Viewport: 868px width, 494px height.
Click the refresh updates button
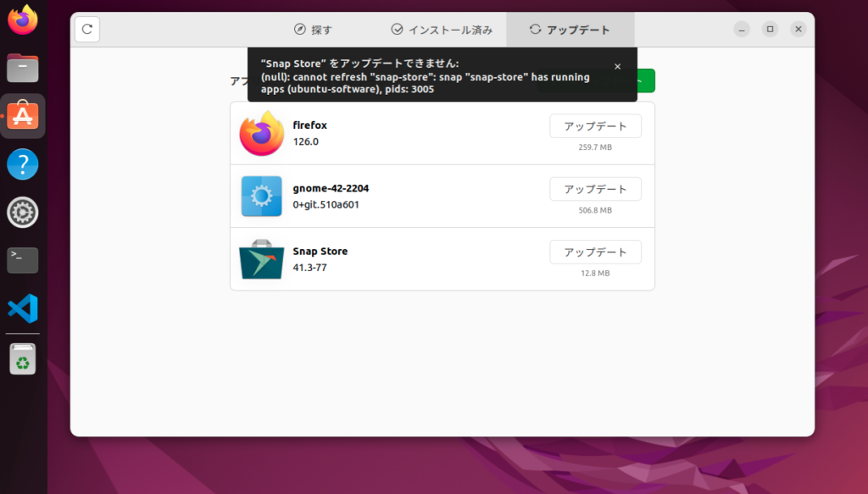pyautogui.click(x=87, y=30)
